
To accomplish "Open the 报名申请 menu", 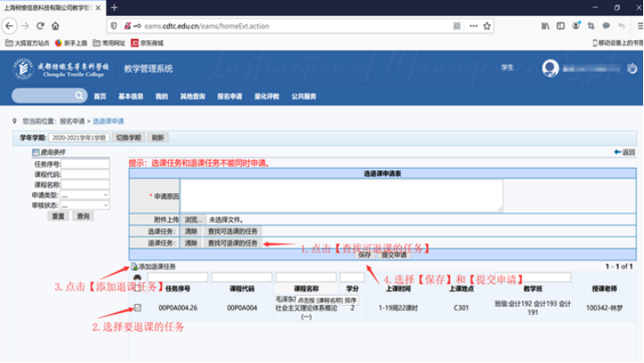I will (x=230, y=96).
